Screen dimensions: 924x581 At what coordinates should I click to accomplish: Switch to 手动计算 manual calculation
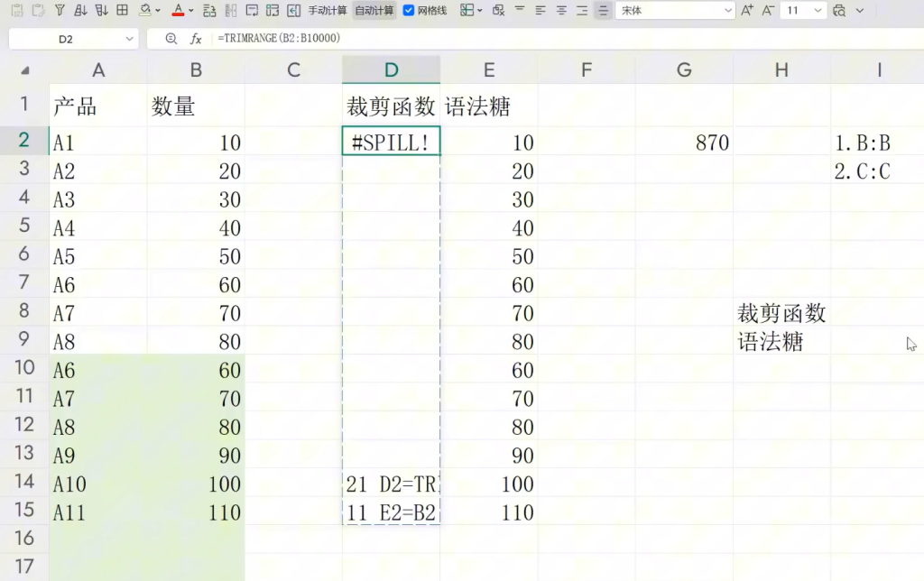[328, 11]
